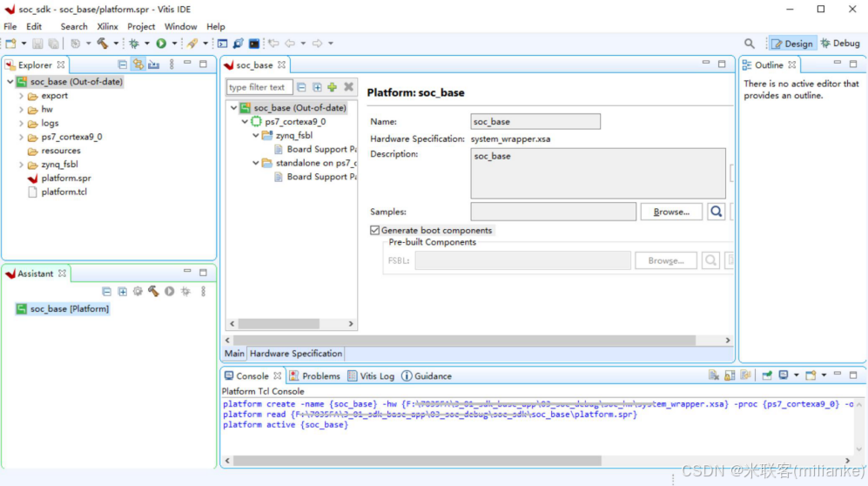This screenshot has height=486, width=868.
Task: Switch to Hardware Specification tab
Action: (x=296, y=353)
